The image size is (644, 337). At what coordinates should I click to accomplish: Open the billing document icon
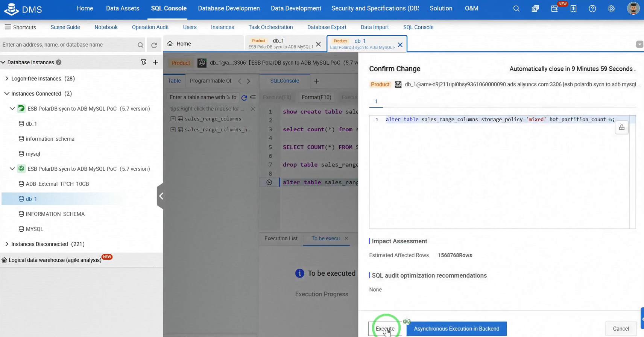click(573, 9)
